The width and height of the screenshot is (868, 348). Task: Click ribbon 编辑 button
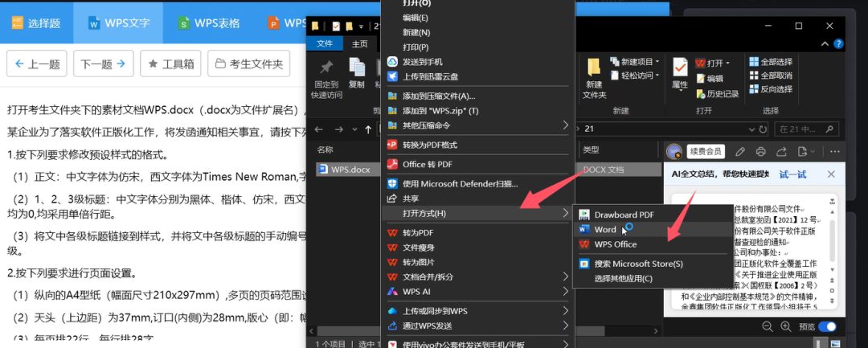tap(709, 79)
